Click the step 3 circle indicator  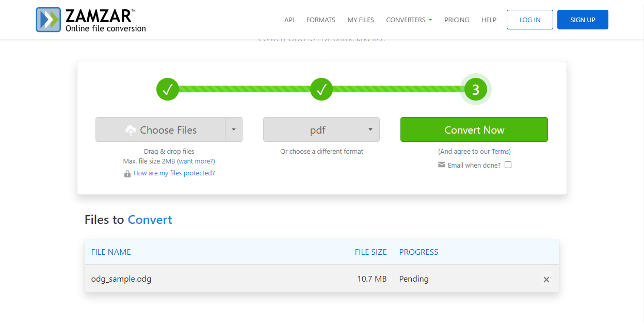[x=475, y=90]
